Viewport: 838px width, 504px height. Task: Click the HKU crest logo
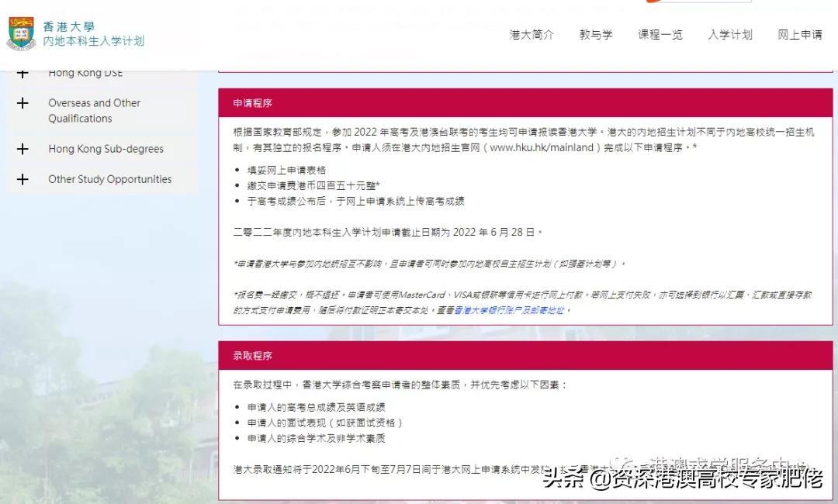click(x=21, y=33)
